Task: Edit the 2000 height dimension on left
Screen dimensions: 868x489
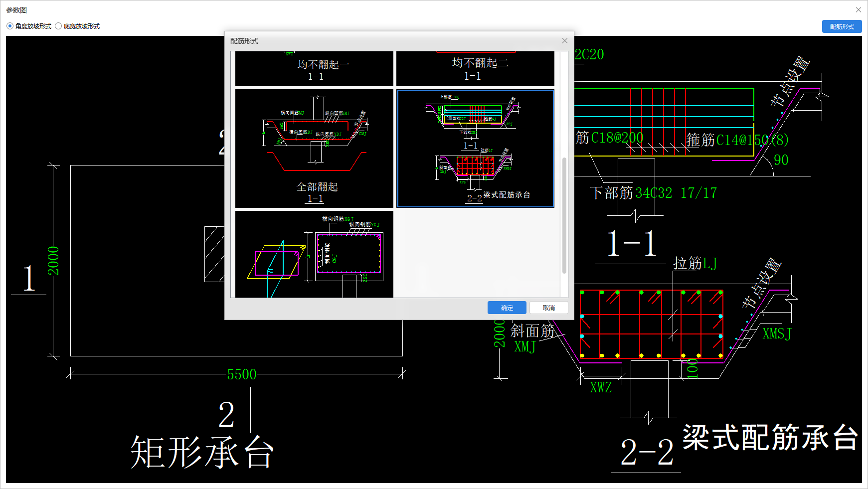Action: [53, 261]
